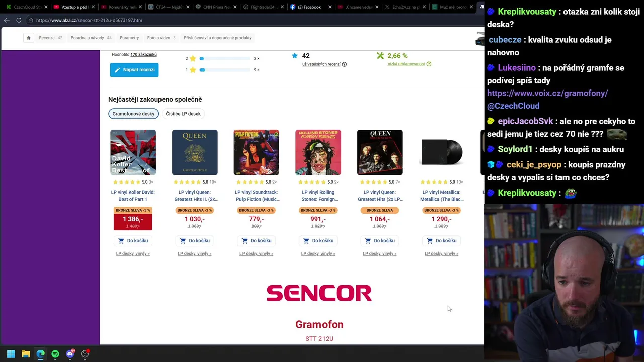Open the LP vinyl Koller David title link
The width and height of the screenshot is (644, 362).
(133, 196)
